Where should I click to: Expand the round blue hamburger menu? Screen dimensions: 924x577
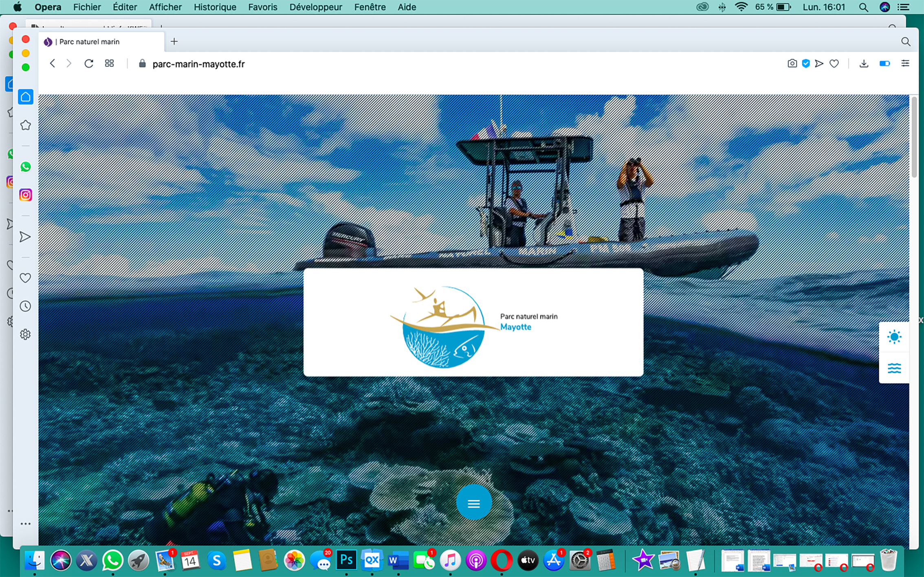(473, 503)
